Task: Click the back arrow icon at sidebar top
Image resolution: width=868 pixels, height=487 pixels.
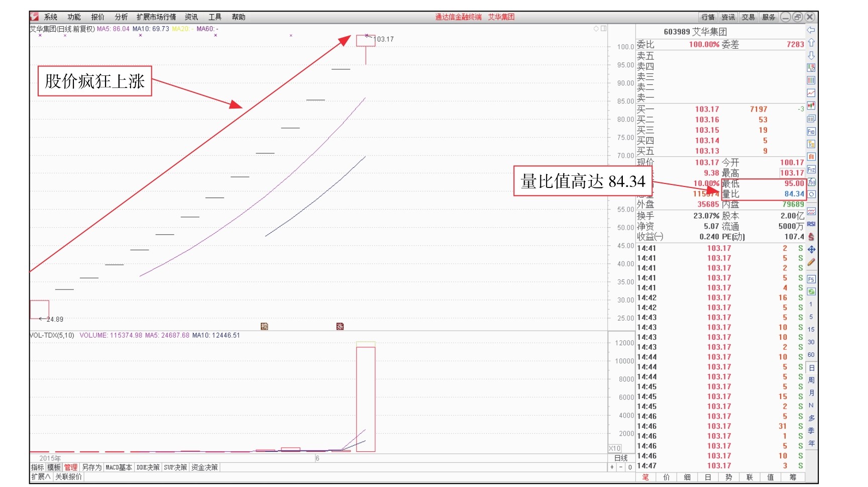Action: click(x=811, y=31)
